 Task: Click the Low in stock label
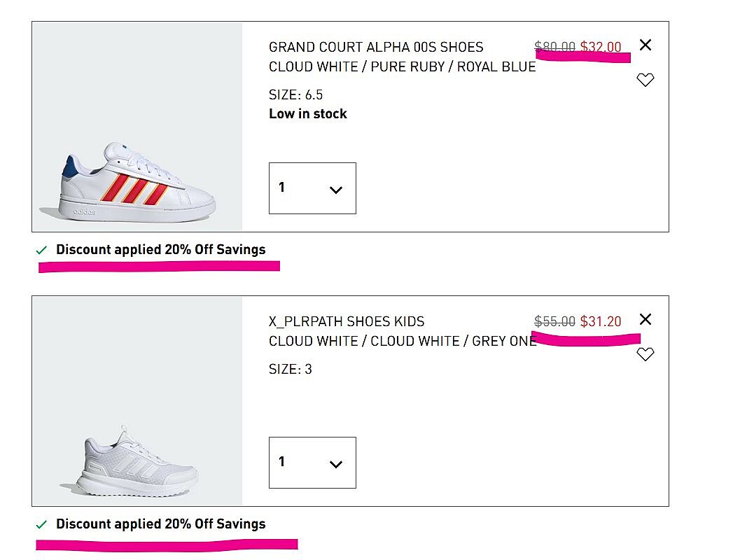308,114
